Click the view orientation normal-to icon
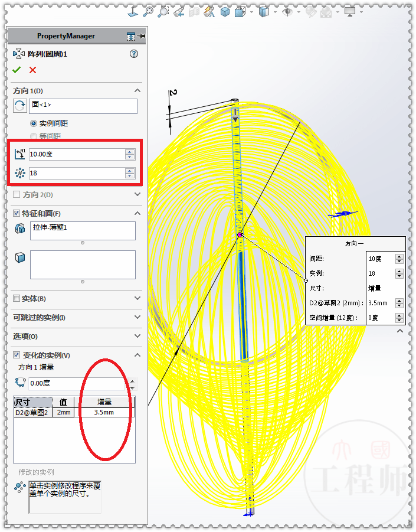The height and width of the screenshot is (532, 416). (x=133, y=12)
